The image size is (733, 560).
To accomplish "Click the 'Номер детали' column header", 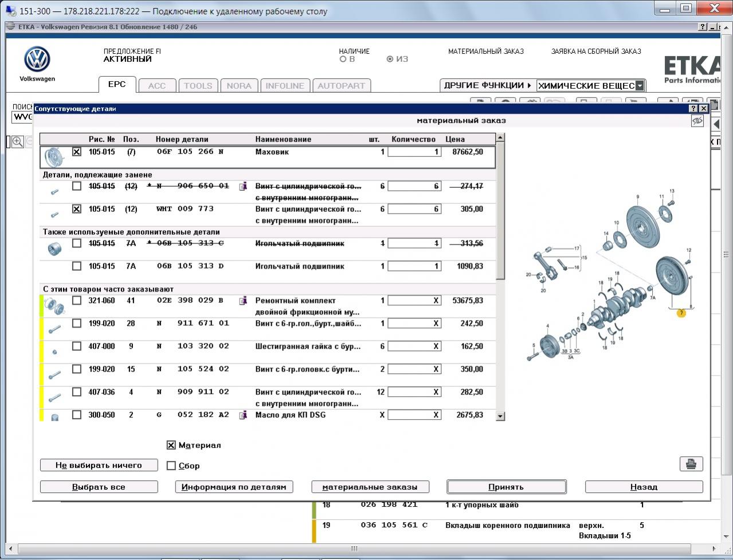I will point(182,139).
